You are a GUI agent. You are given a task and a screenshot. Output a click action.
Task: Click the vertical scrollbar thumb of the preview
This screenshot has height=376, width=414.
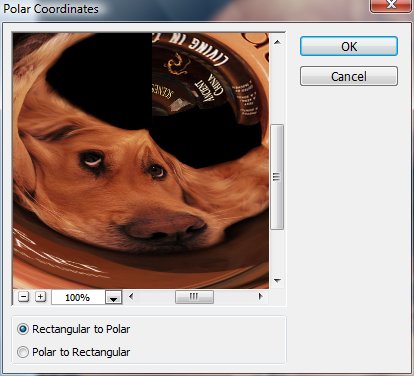pos(277,177)
